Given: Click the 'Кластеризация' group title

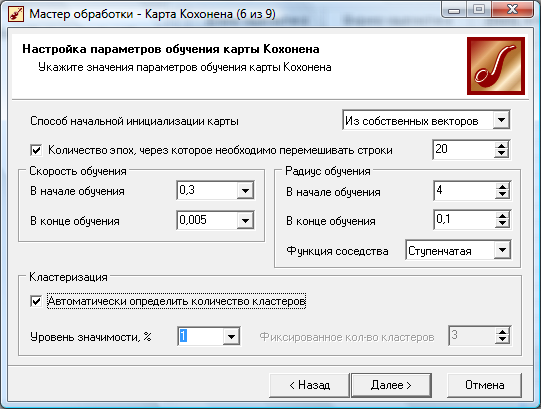Looking at the screenshot, I should click(x=68, y=277).
